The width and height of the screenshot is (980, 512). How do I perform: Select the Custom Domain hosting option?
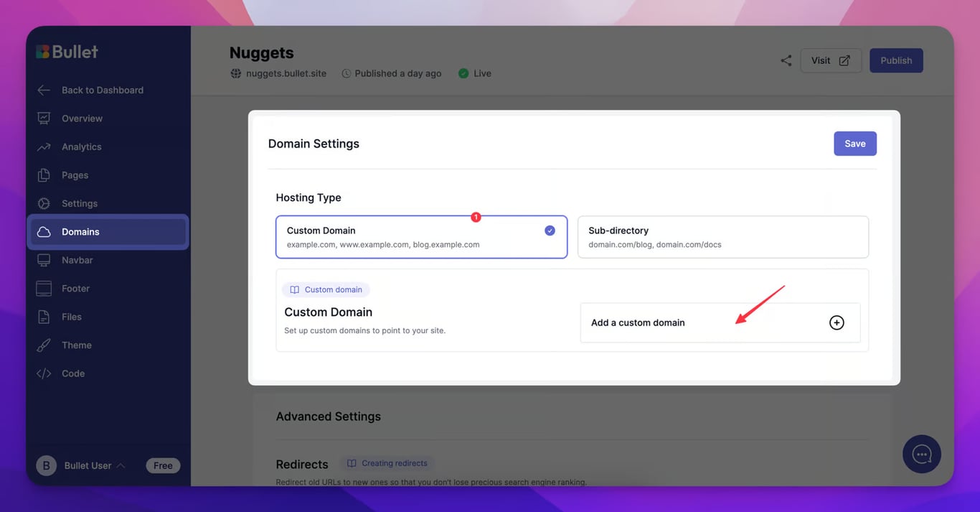(x=421, y=237)
